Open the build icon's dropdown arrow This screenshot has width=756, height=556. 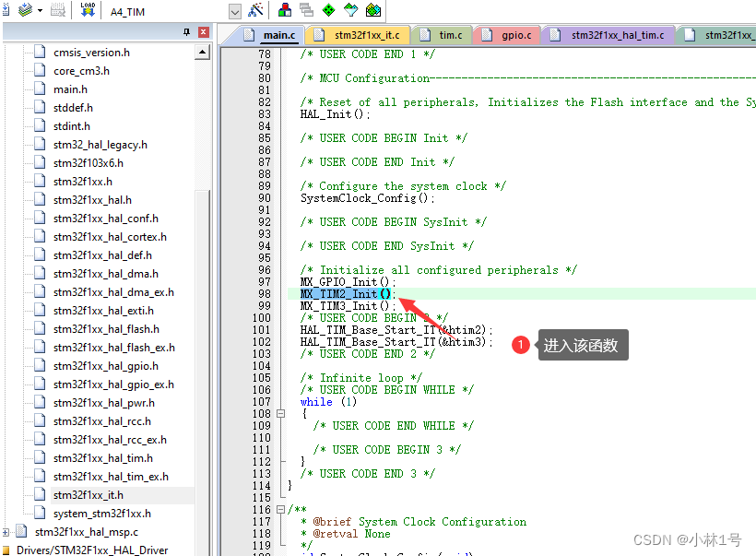click(40, 11)
